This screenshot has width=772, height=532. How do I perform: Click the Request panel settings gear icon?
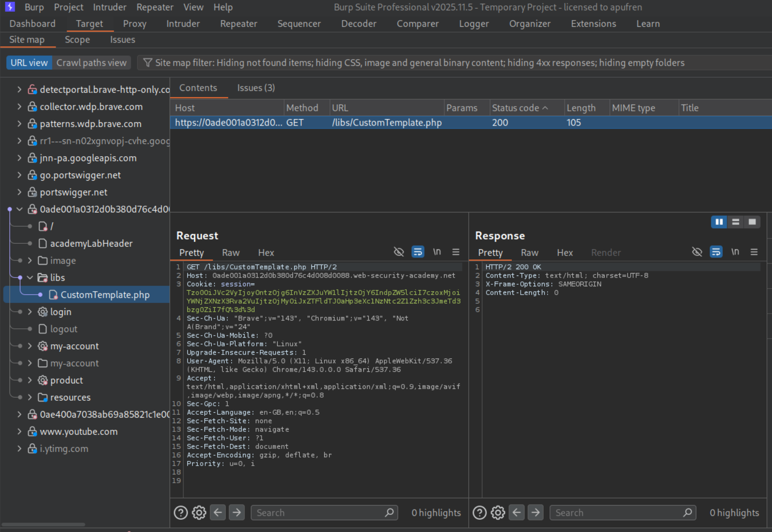[x=199, y=512]
